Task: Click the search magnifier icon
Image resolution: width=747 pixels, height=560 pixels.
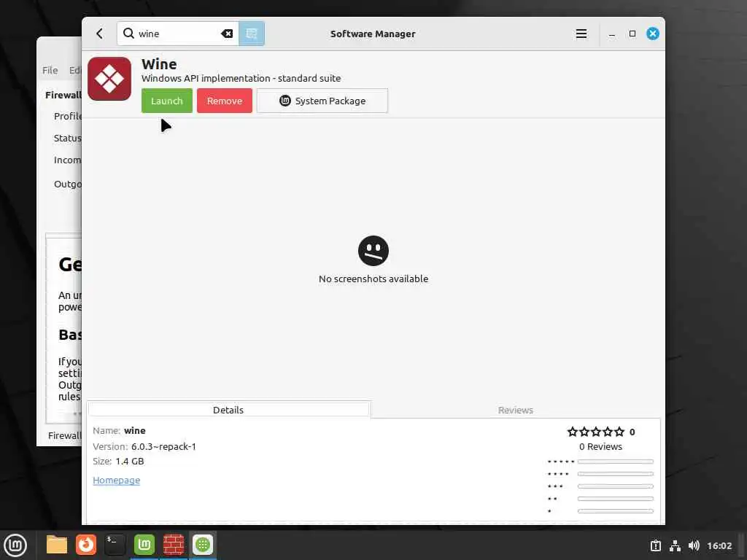Action: click(x=128, y=34)
